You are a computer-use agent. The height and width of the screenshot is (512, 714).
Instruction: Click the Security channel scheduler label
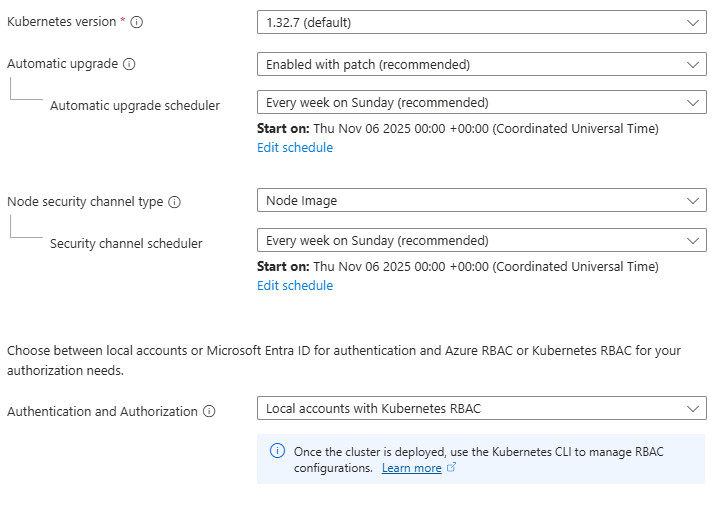pos(126,244)
